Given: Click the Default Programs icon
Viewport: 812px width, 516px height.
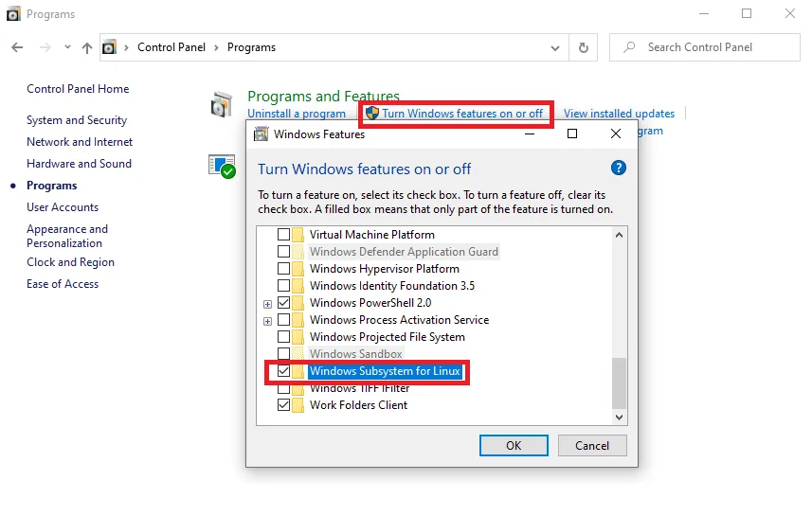Looking at the screenshot, I should (222, 166).
